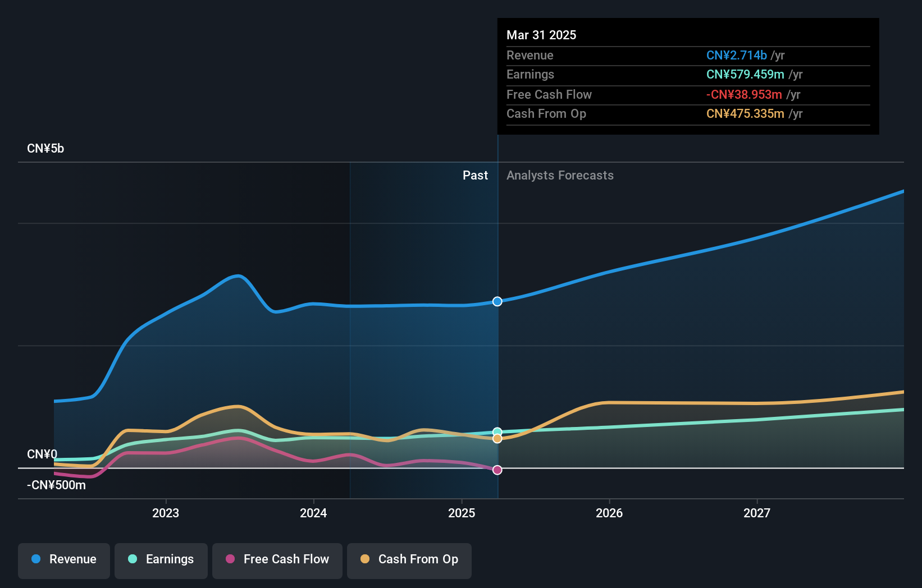Toggle the Cash From Op legend button
The image size is (922, 588).
pos(409,561)
